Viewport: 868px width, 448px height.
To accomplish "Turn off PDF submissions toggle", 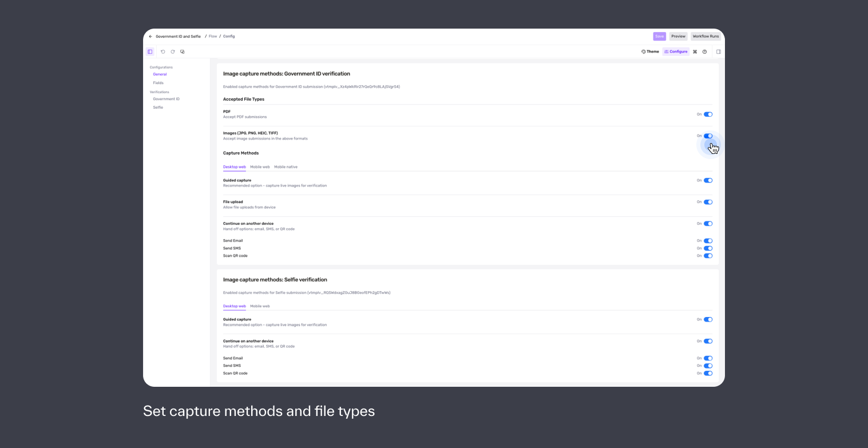I will (x=708, y=114).
